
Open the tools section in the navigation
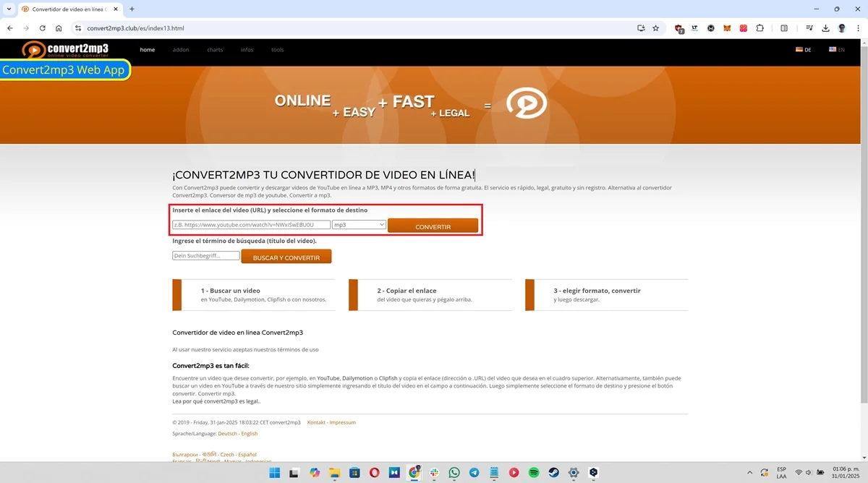click(x=277, y=49)
